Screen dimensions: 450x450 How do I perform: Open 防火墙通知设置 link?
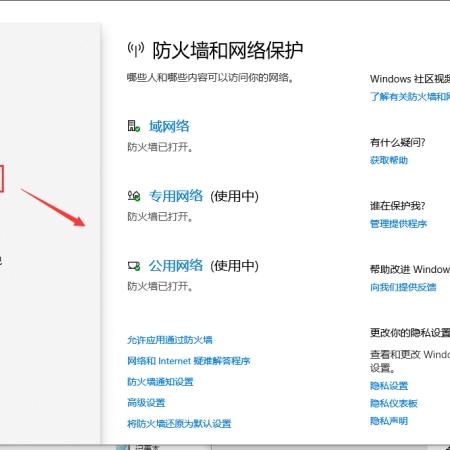160,382
